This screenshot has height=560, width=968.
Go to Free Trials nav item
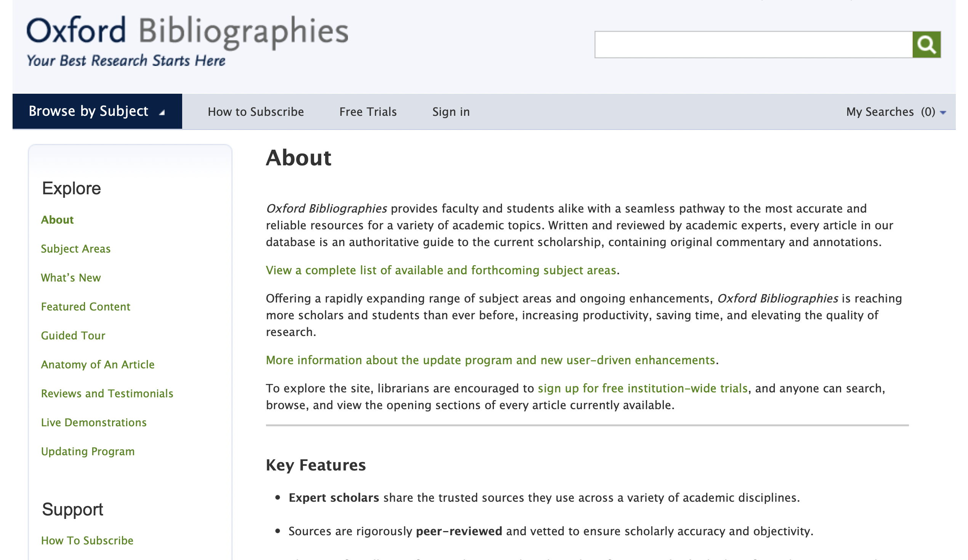pyautogui.click(x=368, y=112)
